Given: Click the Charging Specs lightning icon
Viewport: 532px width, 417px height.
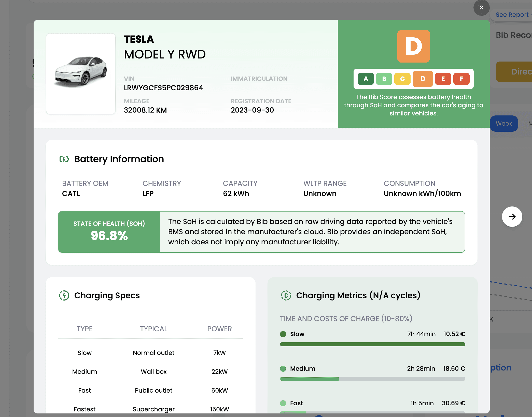Looking at the screenshot, I should pyautogui.click(x=64, y=295).
